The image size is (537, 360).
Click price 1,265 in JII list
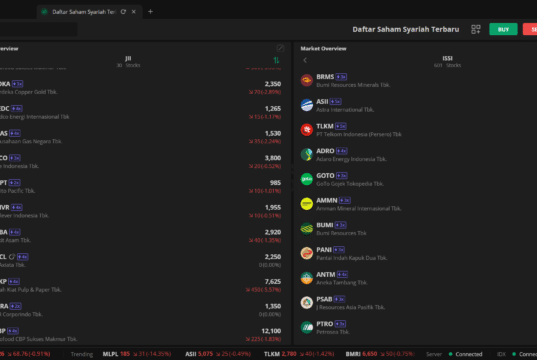click(x=273, y=109)
